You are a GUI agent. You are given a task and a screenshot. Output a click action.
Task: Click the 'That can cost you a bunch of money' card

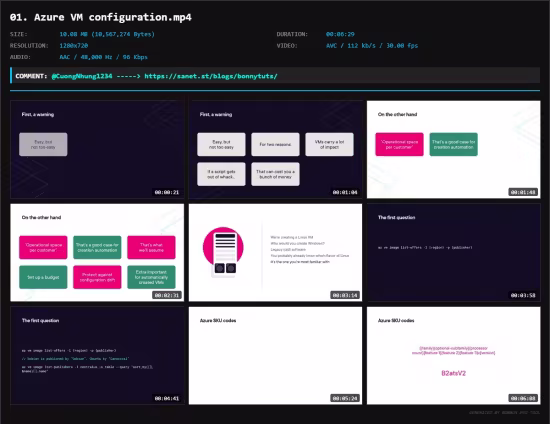pyautogui.click(x=275, y=174)
